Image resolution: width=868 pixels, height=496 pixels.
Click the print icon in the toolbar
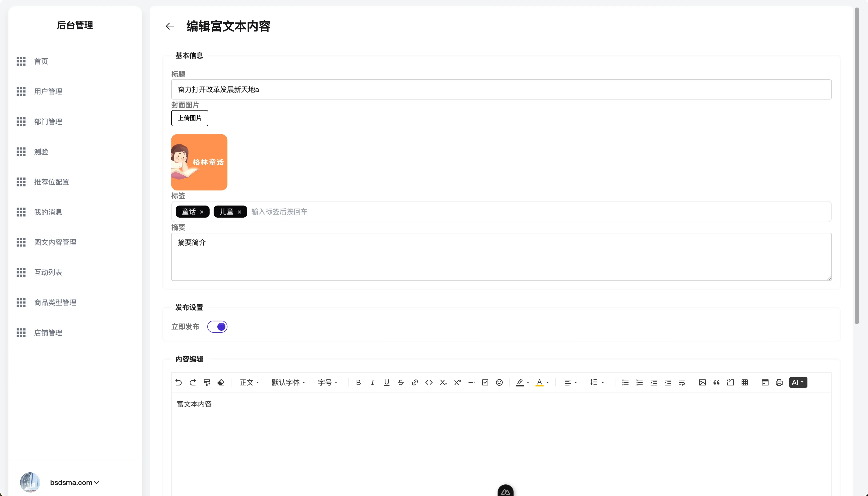tap(779, 383)
